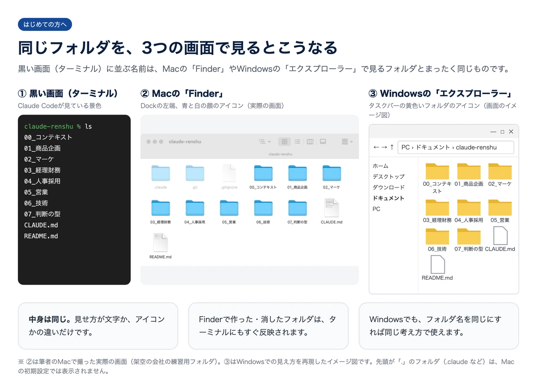
Task: Click CLAUDE.md in the terminal listing
Action: point(41,225)
